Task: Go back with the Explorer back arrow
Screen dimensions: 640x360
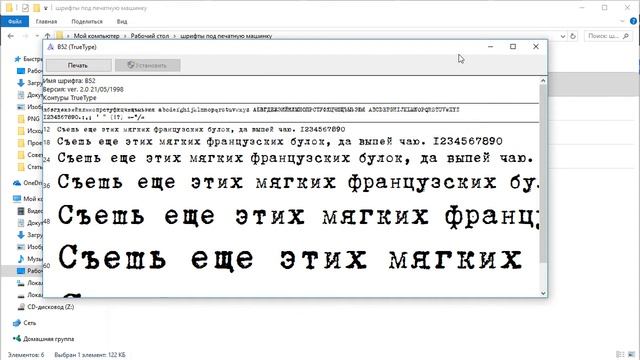Action: (x=11, y=36)
